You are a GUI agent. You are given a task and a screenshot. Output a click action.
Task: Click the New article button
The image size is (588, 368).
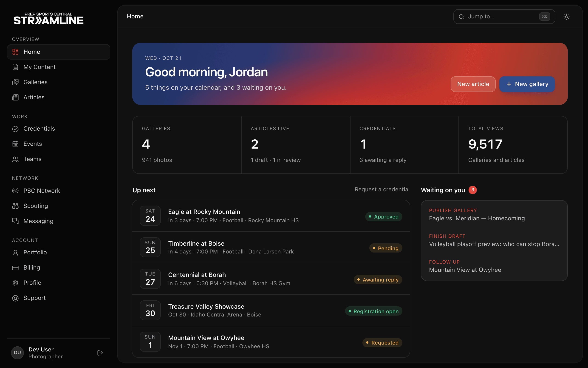point(473,84)
